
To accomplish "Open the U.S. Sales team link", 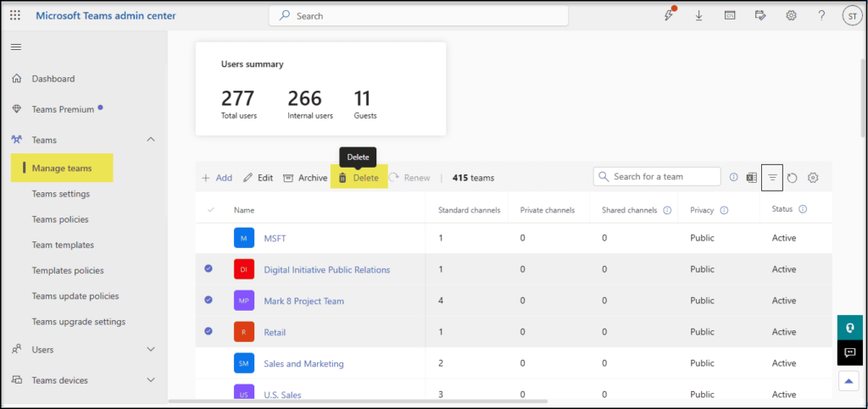I will [x=282, y=395].
